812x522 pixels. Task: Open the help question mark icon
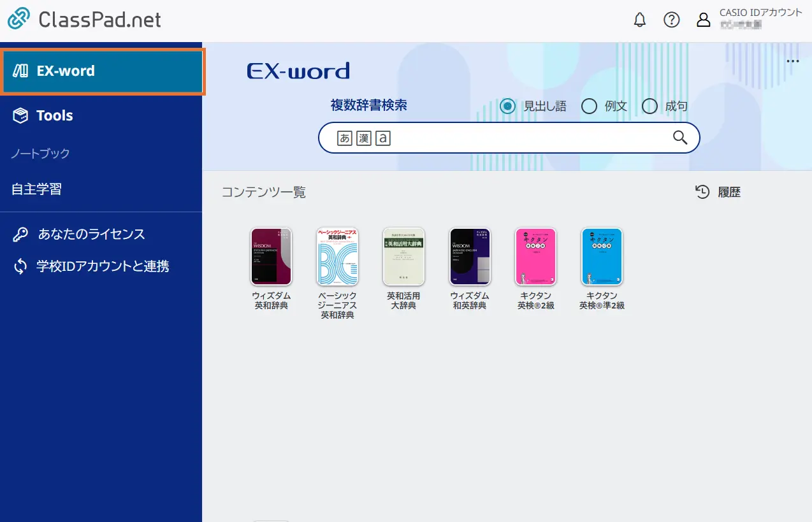pos(672,20)
